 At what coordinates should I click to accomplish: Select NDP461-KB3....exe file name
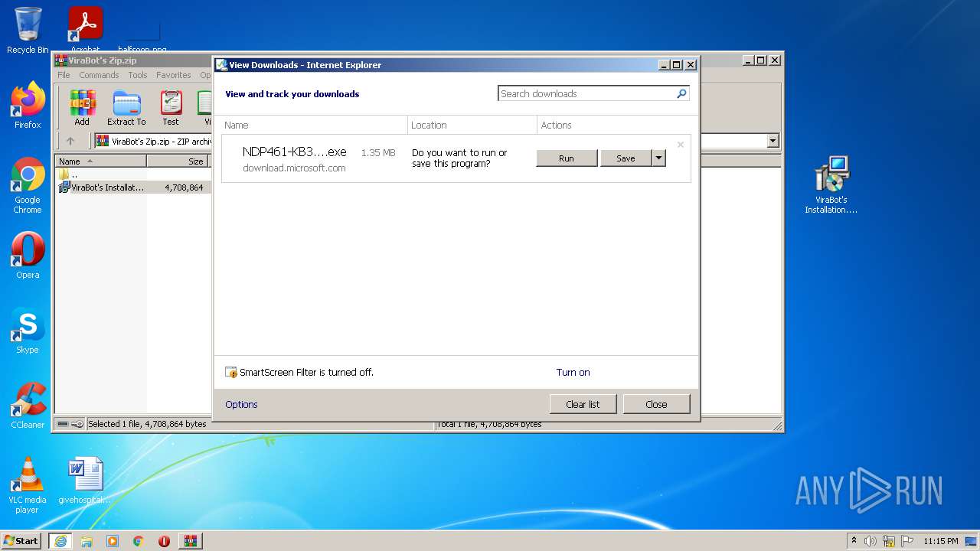[294, 152]
